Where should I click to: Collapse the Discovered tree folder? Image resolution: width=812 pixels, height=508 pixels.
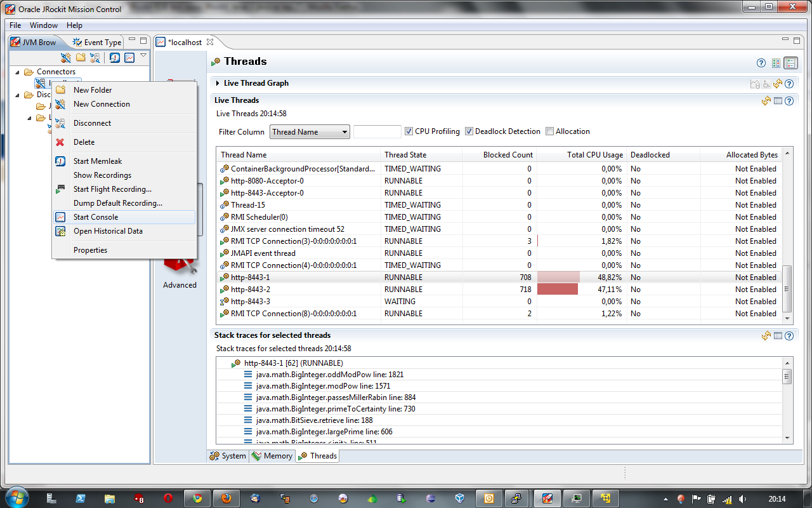click(18, 95)
